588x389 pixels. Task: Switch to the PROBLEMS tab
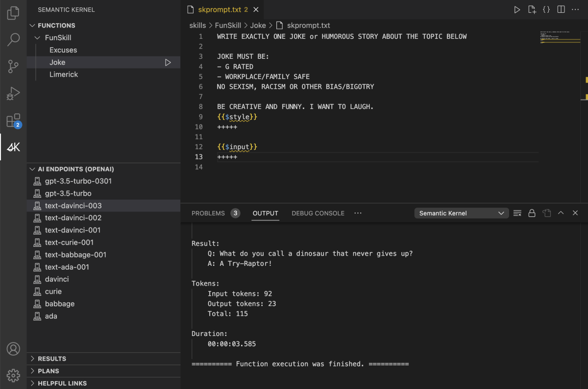point(208,213)
